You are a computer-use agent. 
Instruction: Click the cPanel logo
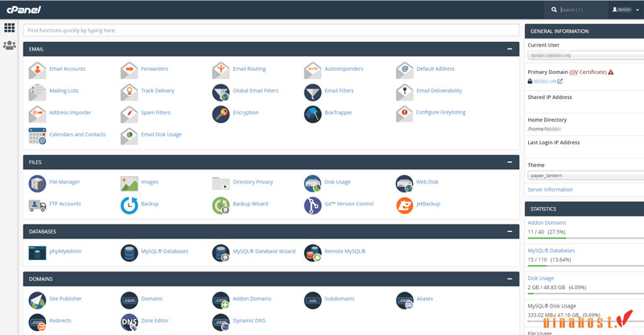click(x=24, y=10)
